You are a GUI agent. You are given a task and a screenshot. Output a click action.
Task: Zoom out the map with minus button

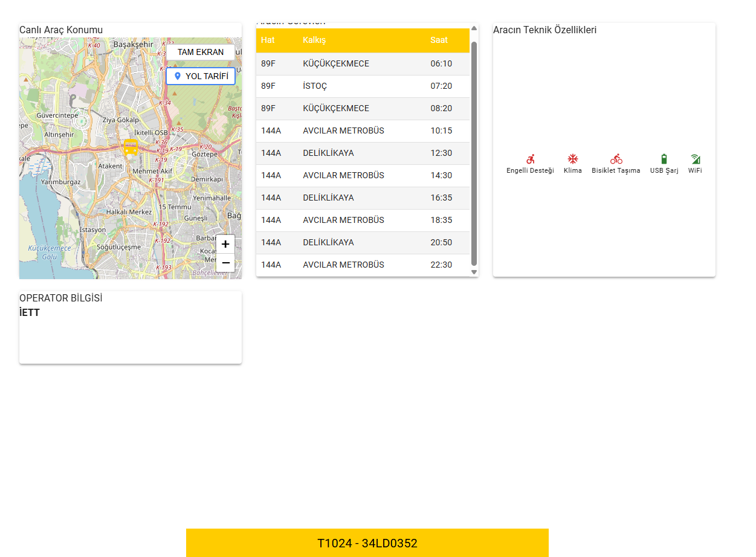click(225, 263)
